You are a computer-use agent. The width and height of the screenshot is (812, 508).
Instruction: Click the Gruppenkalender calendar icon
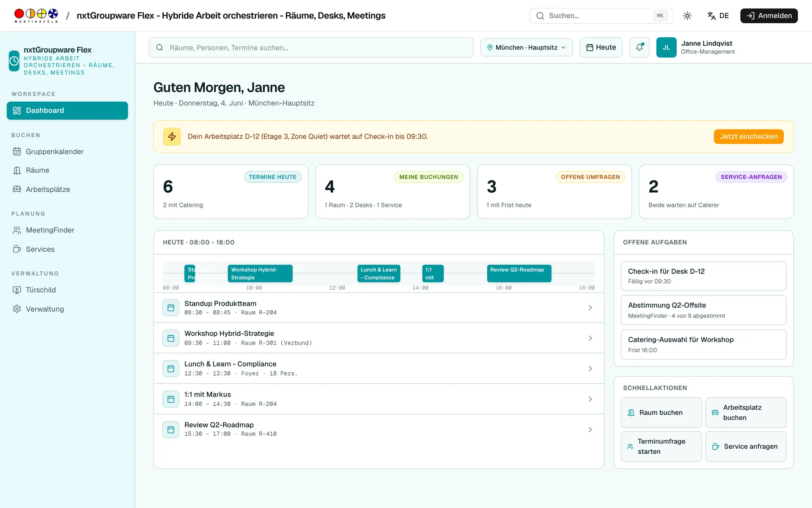(x=17, y=152)
